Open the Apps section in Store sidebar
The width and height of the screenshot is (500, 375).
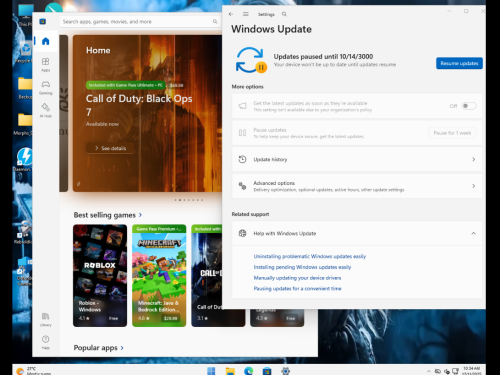coord(46,64)
